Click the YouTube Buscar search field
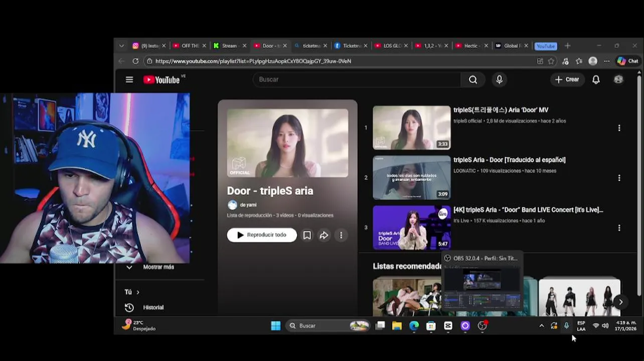644x361 pixels. tap(357, 80)
